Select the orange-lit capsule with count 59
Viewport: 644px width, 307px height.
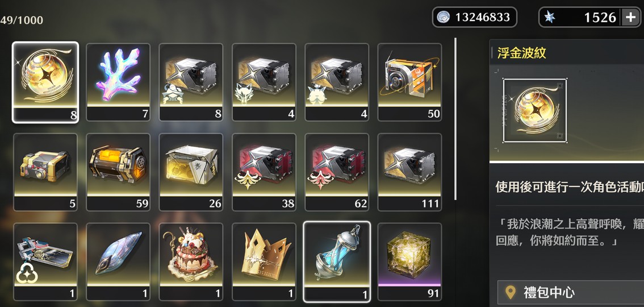118,172
